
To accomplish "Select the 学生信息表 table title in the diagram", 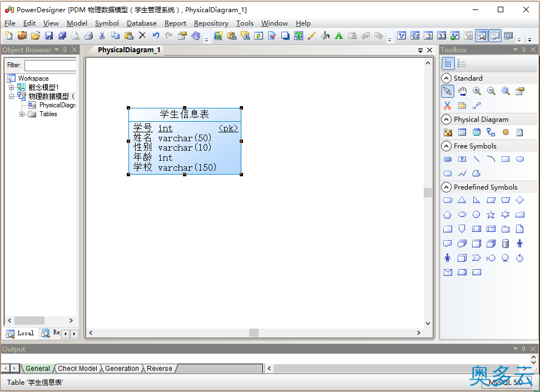I will coord(185,114).
